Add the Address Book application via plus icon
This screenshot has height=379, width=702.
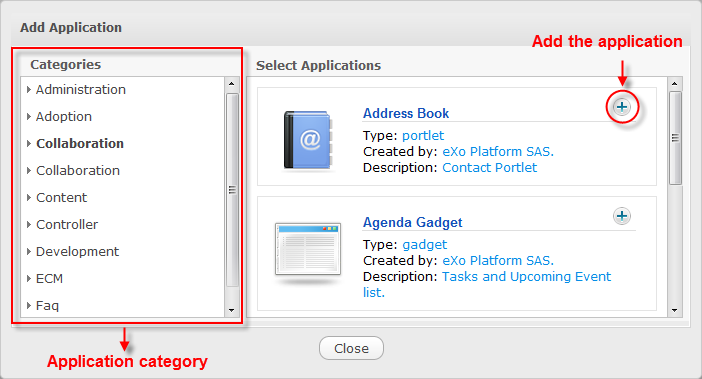tap(622, 107)
